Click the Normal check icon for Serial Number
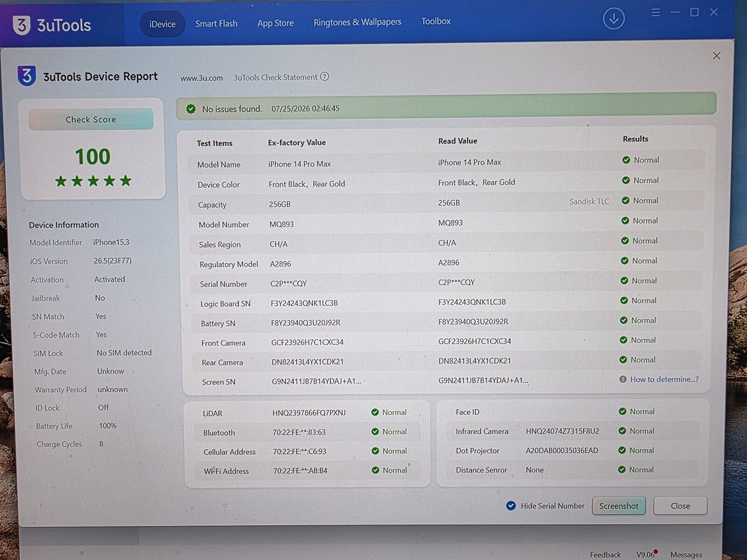The width and height of the screenshot is (747, 560). [624, 280]
